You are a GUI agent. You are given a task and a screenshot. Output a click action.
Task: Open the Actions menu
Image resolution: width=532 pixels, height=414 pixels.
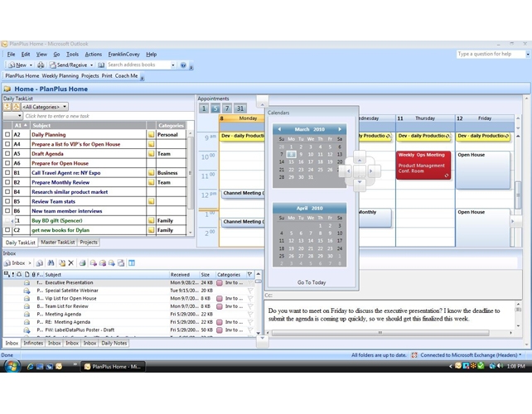coord(94,55)
